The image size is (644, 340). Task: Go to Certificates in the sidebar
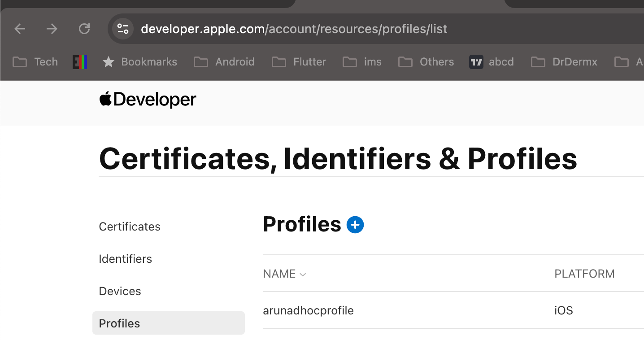130,227
